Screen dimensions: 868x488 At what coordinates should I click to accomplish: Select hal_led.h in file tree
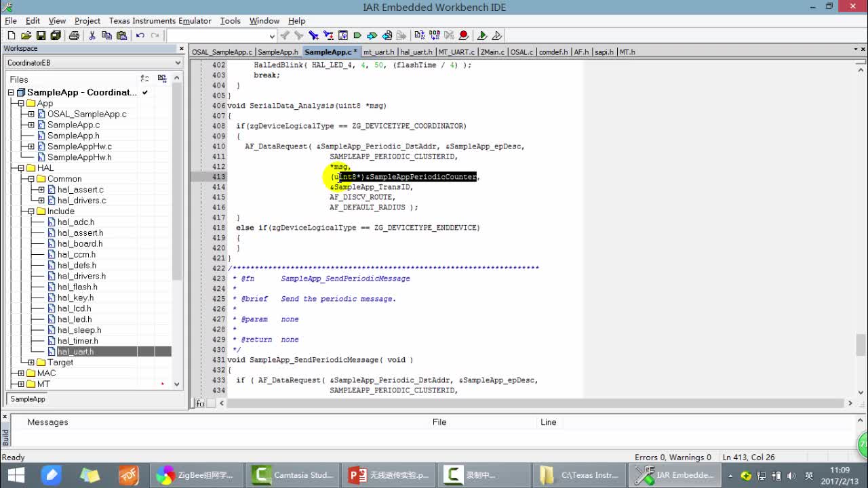coord(75,319)
